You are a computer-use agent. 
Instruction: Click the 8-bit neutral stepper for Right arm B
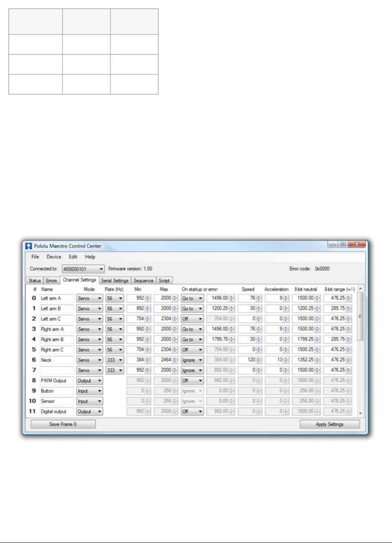tap(317, 339)
